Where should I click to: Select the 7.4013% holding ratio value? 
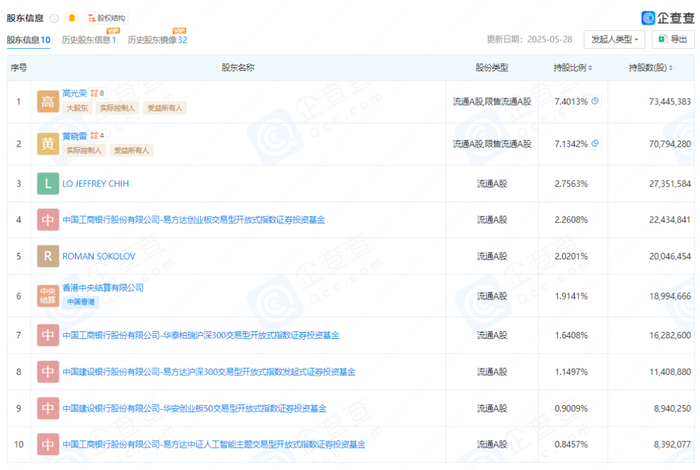[x=571, y=102]
